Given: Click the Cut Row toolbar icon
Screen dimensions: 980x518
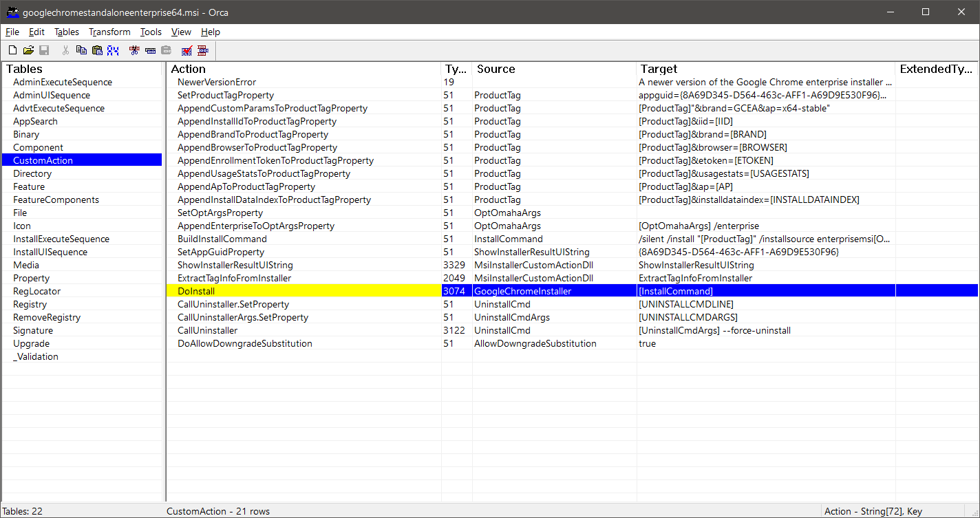Looking at the screenshot, I should click(135, 50).
